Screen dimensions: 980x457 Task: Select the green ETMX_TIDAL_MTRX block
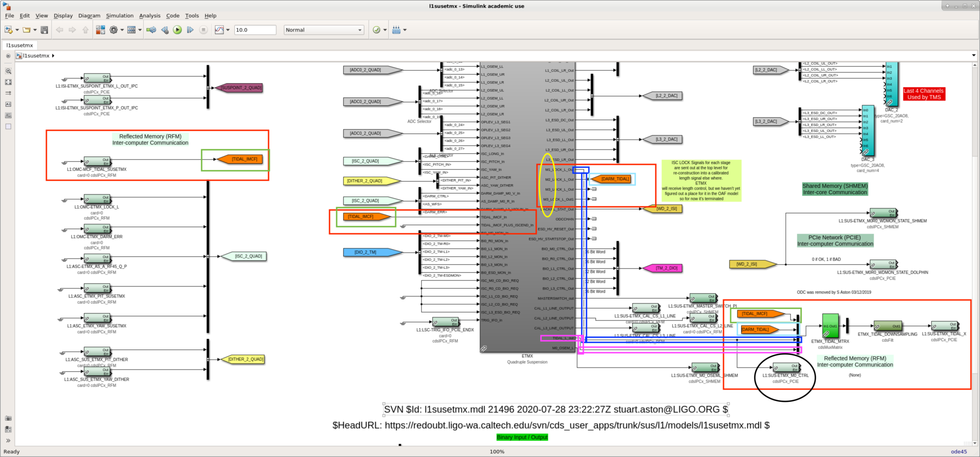pos(830,326)
